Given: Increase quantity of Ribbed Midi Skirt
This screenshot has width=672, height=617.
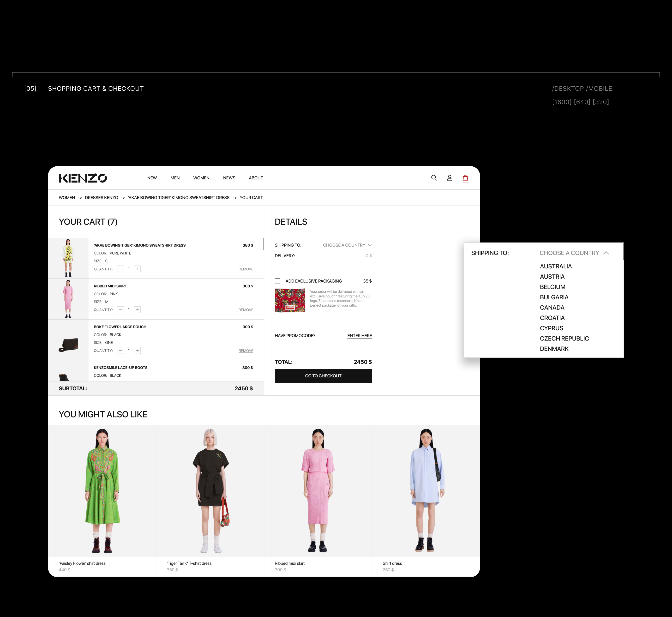Looking at the screenshot, I should point(137,309).
